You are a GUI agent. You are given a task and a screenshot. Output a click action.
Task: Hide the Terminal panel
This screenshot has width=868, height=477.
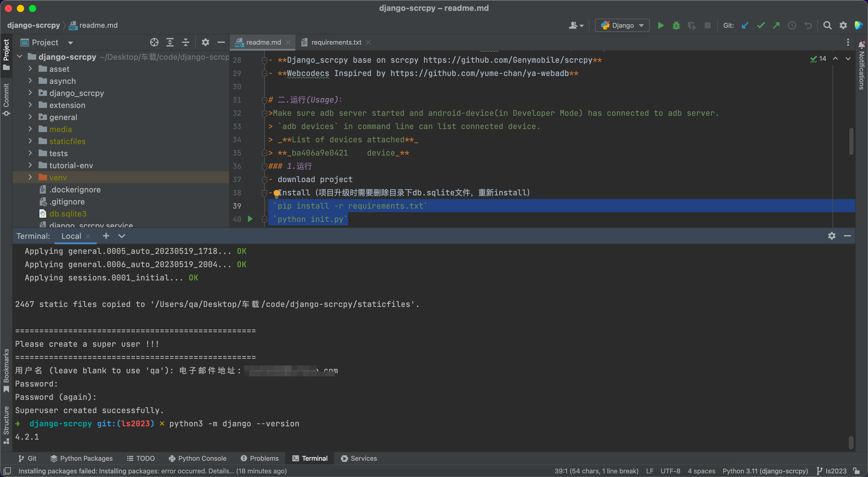[848, 236]
